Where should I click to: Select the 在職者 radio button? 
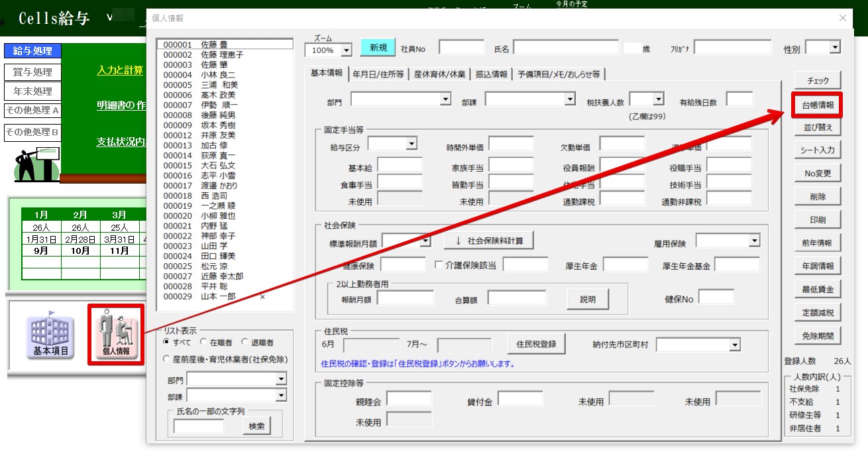point(203,343)
